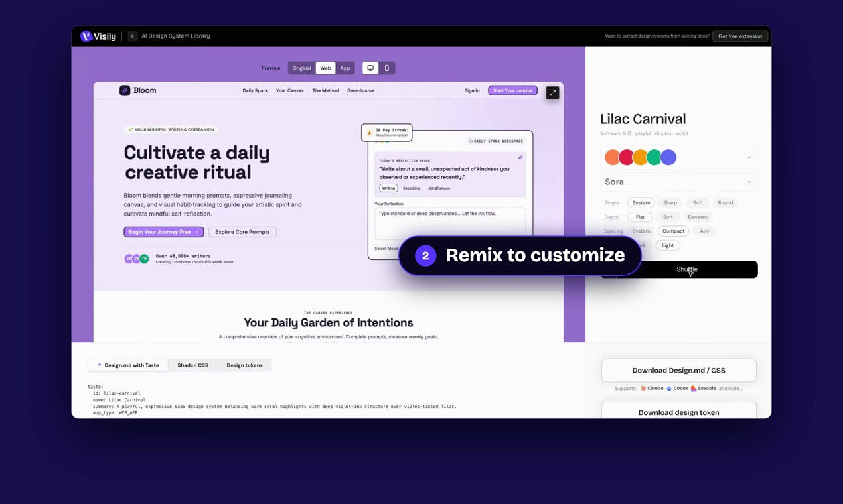
Task: Click the Visily logo
Action: (x=98, y=36)
